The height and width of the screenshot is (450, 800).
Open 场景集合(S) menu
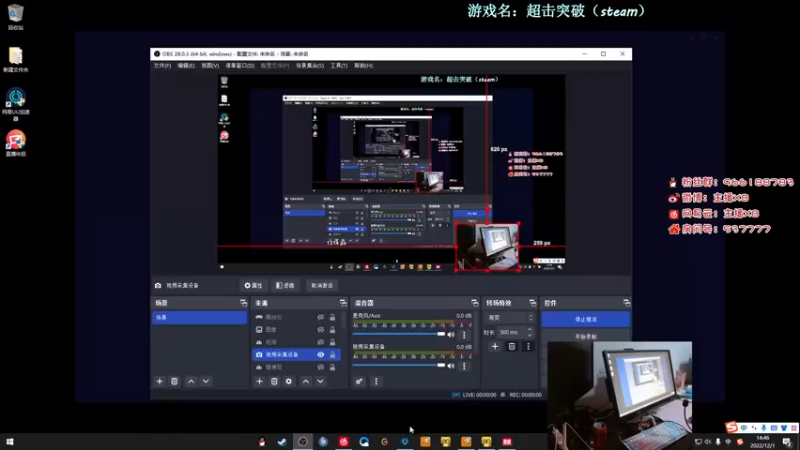tap(310, 66)
